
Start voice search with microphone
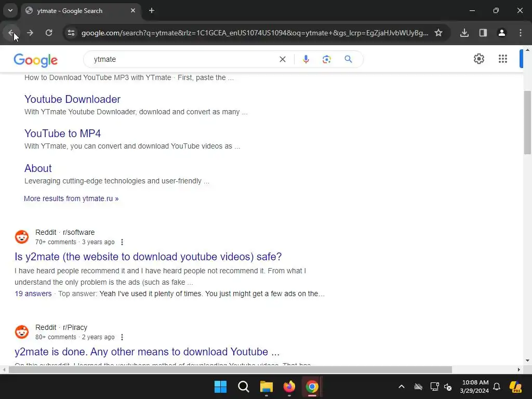coord(305,59)
